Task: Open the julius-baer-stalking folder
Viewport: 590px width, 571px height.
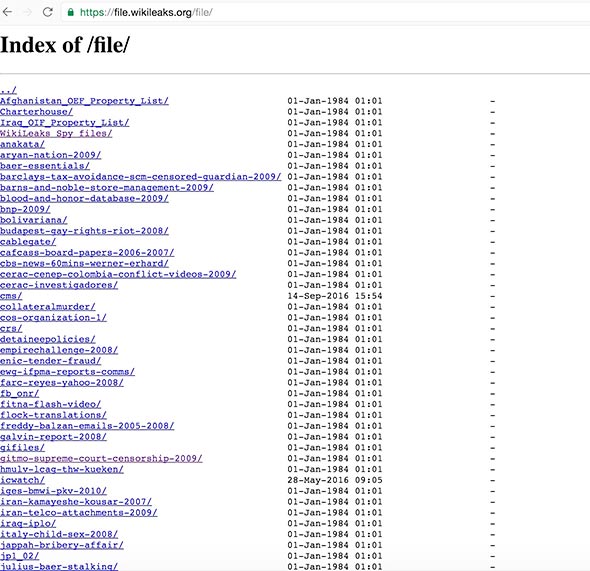Action: [59, 566]
